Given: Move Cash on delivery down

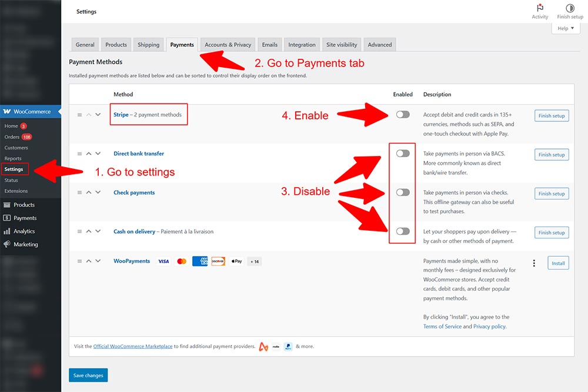Looking at the screenshot, I should 98,231.
